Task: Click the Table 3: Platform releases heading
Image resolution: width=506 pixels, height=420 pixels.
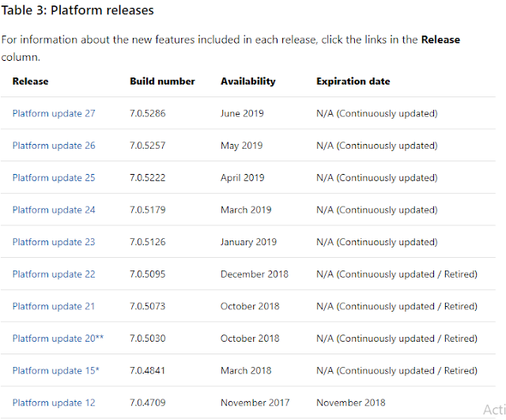Action: click(77, 11)
